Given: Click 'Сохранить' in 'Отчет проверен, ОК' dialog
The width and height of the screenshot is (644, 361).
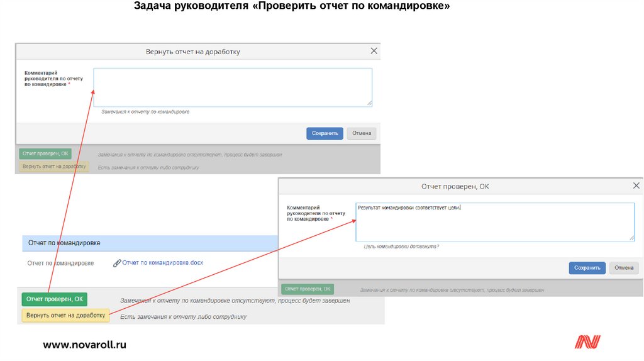Looking at the screenshot, I should point(587,268).
